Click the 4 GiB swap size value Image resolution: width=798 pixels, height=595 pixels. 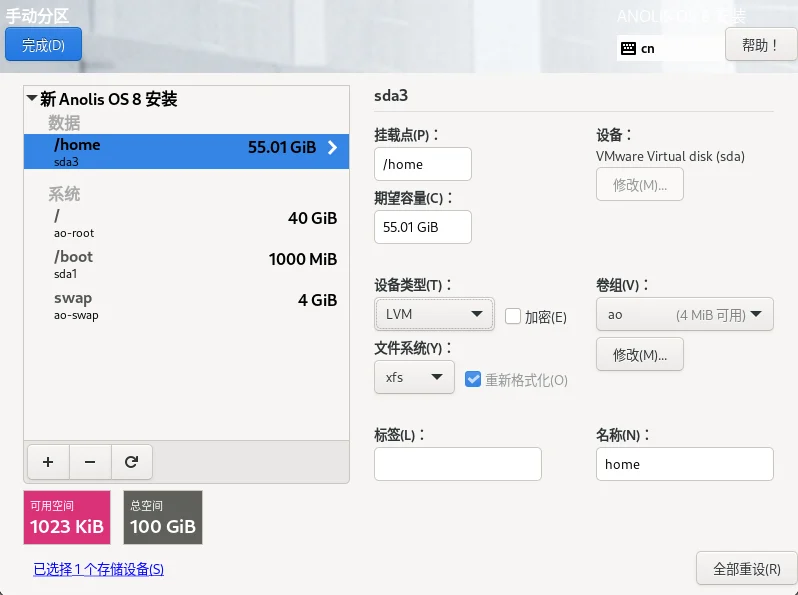click(318, 300)
